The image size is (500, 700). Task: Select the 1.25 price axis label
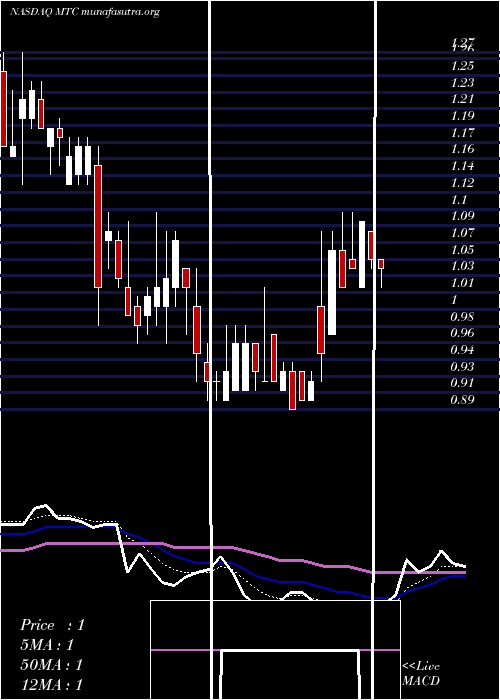462,66
